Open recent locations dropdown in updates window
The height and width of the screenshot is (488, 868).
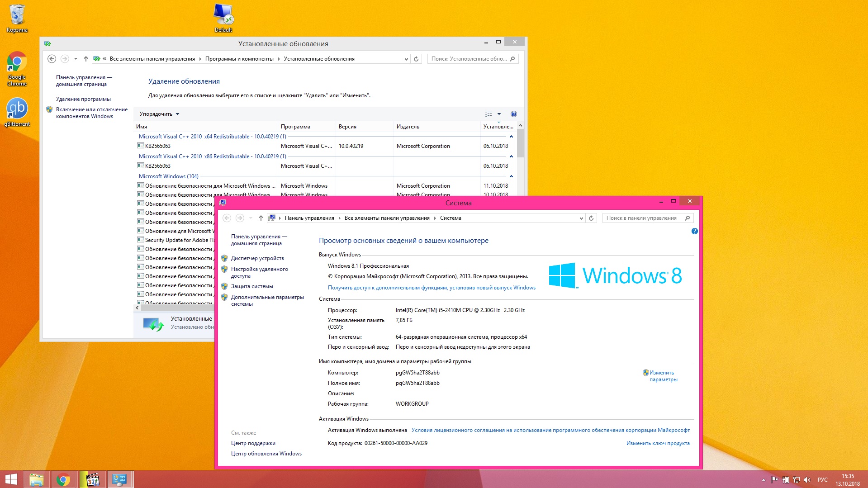(76, 59)
